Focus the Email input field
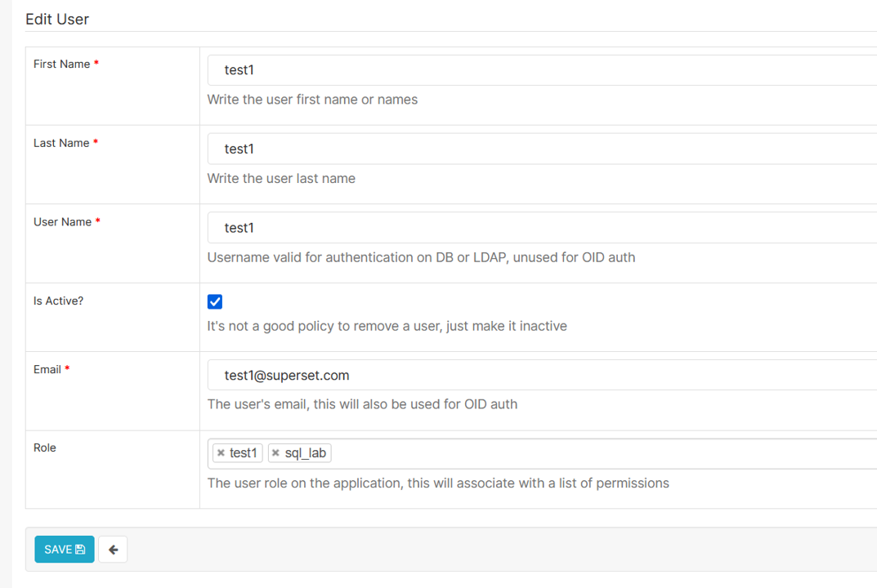Viewport: 877px width, 588px height. point(539,376)
